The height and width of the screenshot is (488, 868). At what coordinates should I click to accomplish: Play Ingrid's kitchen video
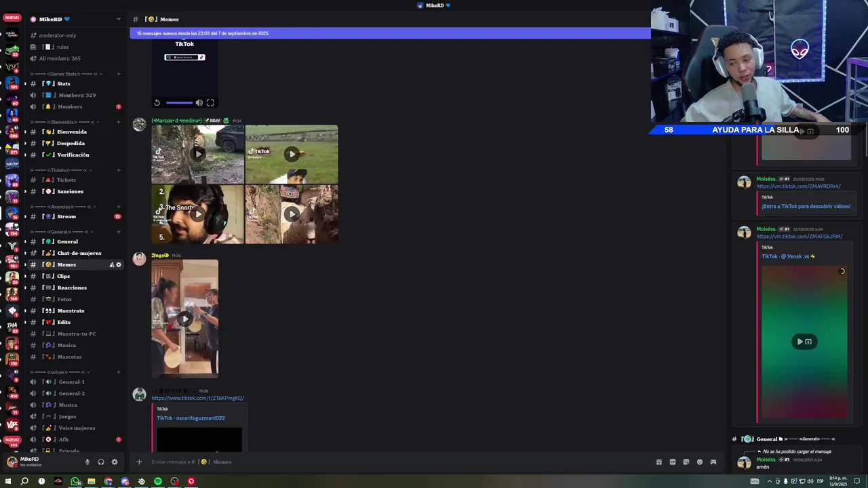[x=184, y=319]
